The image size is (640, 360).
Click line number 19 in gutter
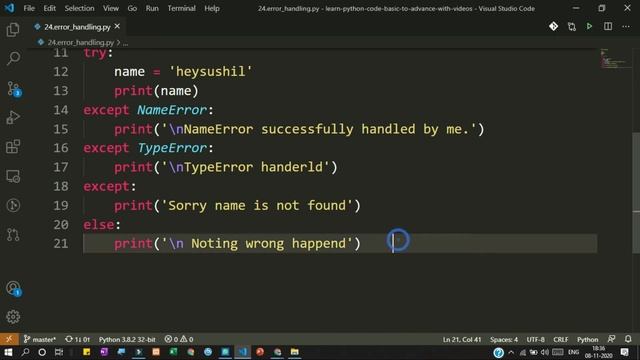pyautogui.click(x=61, y=206)
